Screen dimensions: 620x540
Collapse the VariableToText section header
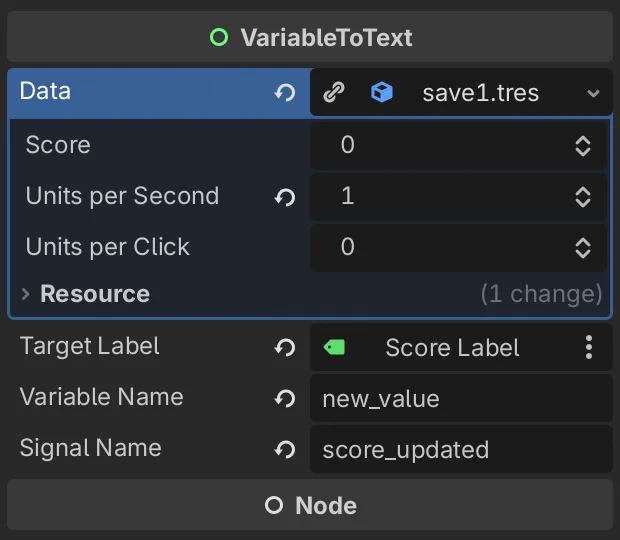[x=310, y=37]
